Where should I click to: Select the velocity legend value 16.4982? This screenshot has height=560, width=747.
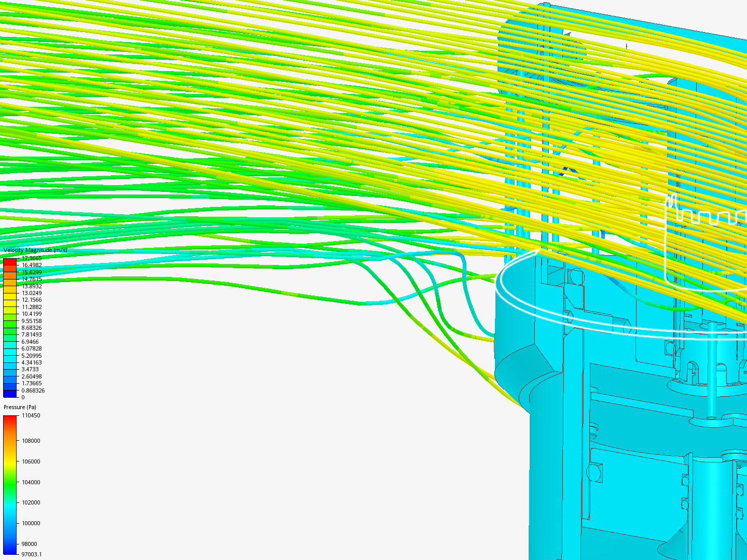pos(32,265)
